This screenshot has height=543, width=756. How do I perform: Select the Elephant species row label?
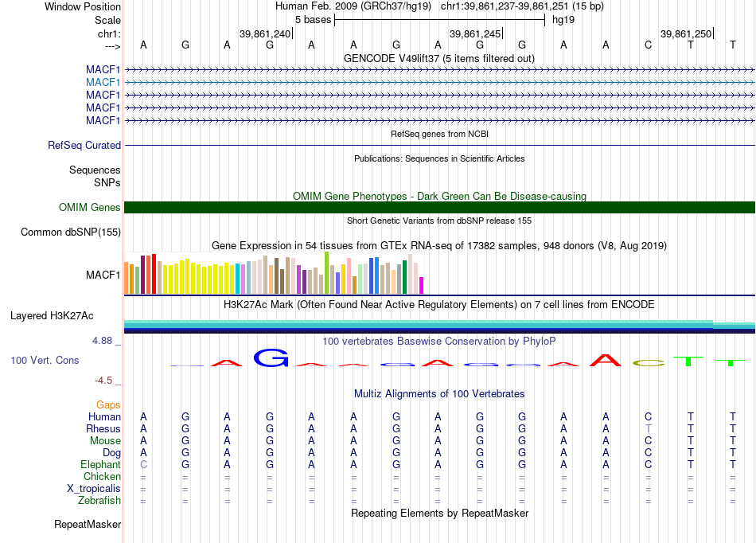point(100,464)
